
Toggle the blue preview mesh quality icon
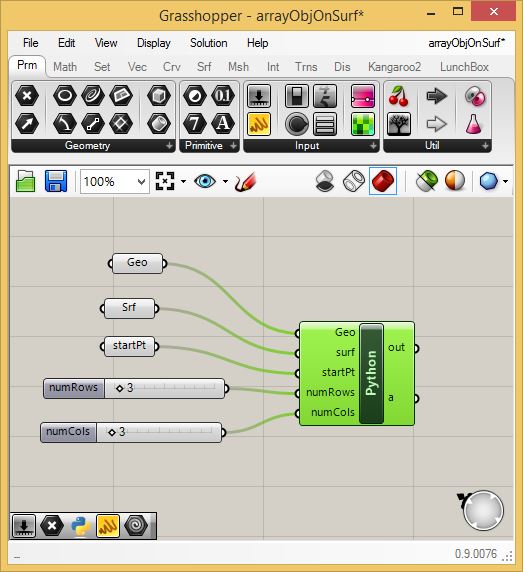[x=489, y=181]
